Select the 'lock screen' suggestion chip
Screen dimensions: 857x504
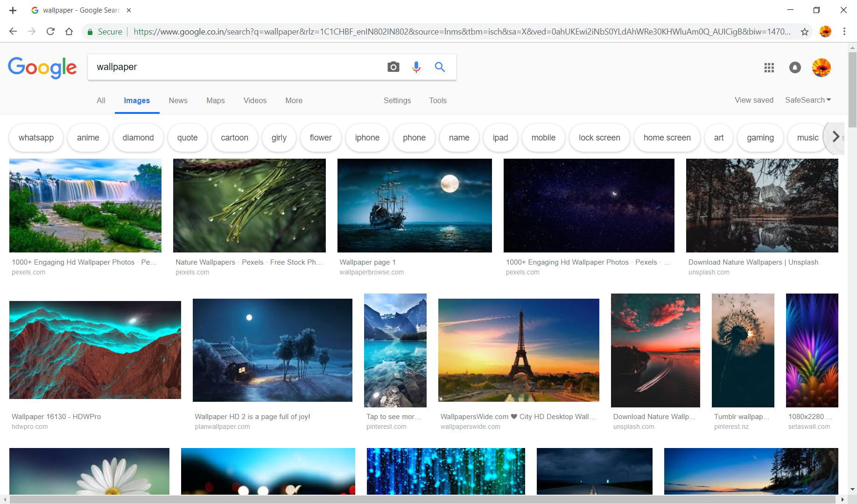coord(599,138)
